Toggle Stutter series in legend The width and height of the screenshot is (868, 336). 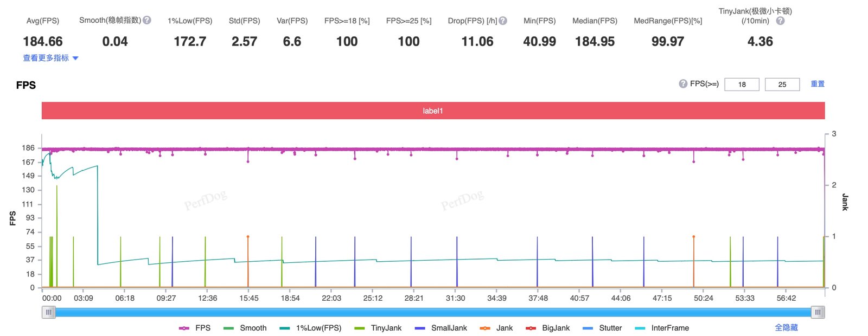602,328
